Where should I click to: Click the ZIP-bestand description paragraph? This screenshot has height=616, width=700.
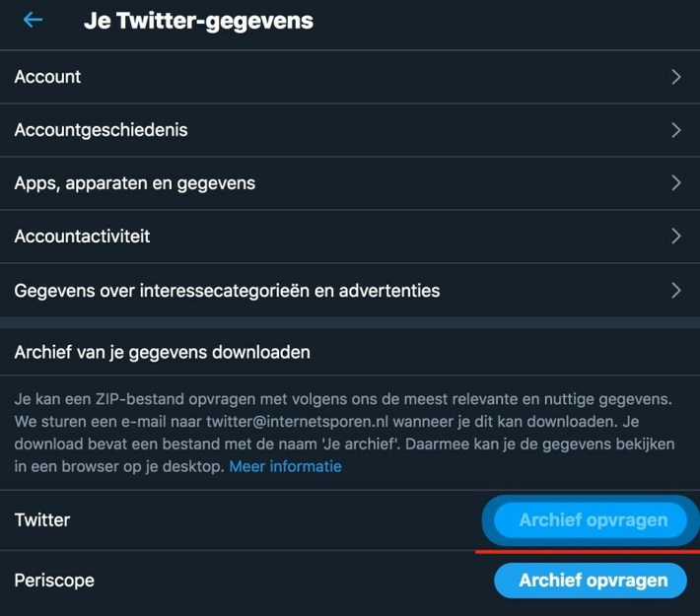click(344, 433)
